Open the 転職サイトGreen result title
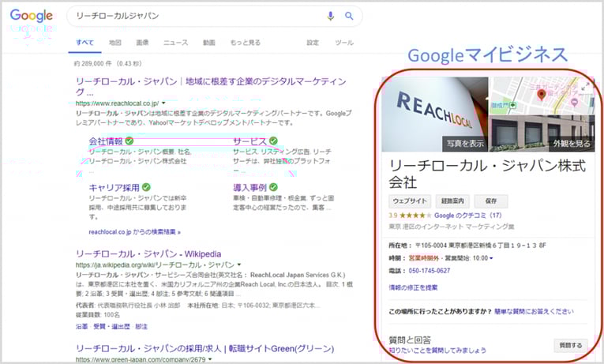This screenshot has width=604, height=364. tap(204, 348)
